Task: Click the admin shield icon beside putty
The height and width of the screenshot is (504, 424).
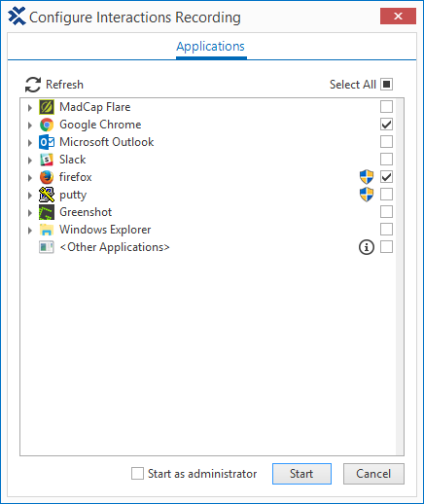Action: (367, 195)
